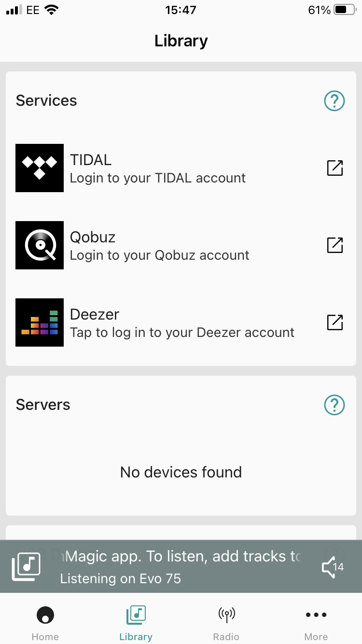
Task: Open the More tab
Action: pos(316,623)
